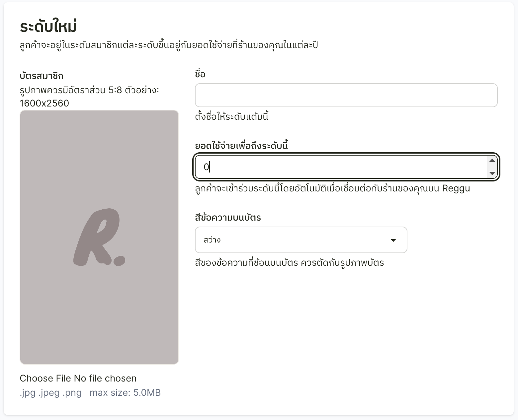
Task: Decrease spending amount with down arrow
Action: 492,173
